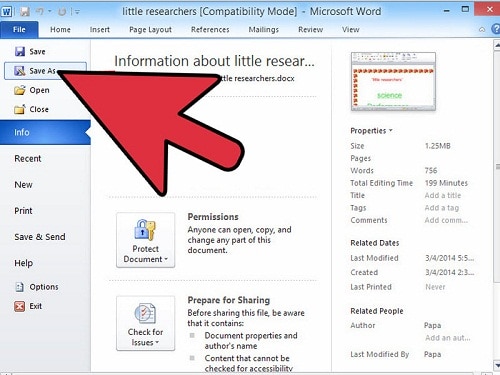Click the Save As icon
500x375 pixels.
click(20, 71)
